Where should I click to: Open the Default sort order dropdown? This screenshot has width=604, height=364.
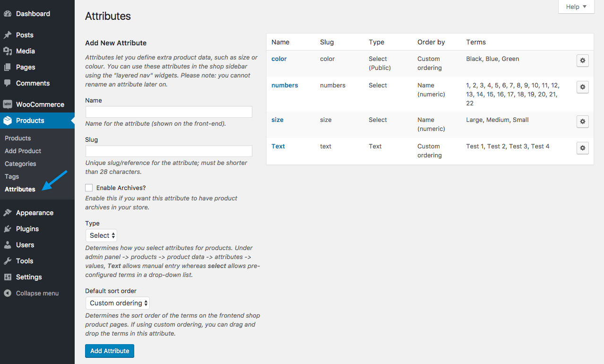click(118, 303)
